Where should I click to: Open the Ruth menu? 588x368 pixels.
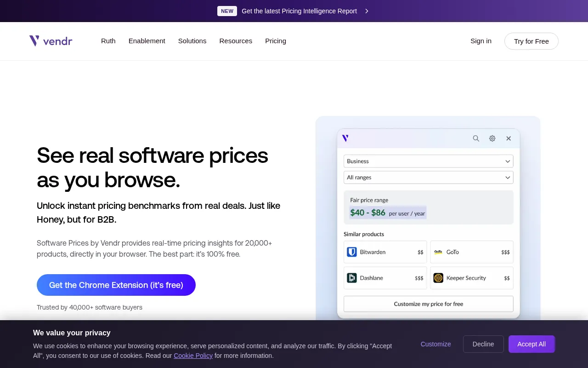pyautogui.click(x=108, y=41)
